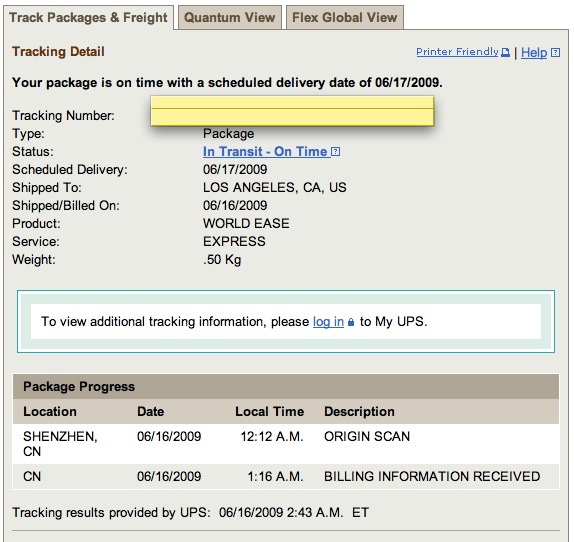Switch to the Quantum View tab
574x542 pixels.
click(230, 17)
